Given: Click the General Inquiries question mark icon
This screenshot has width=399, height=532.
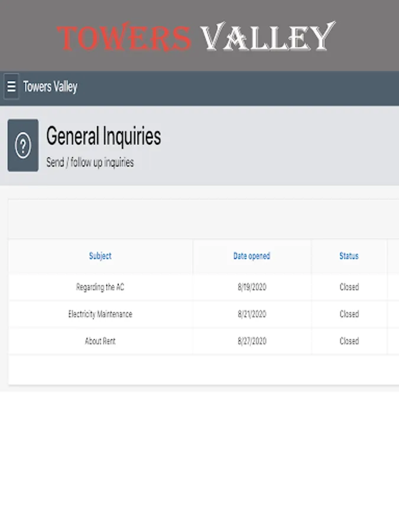Looking at the screenshot, I should coord(22,145).
